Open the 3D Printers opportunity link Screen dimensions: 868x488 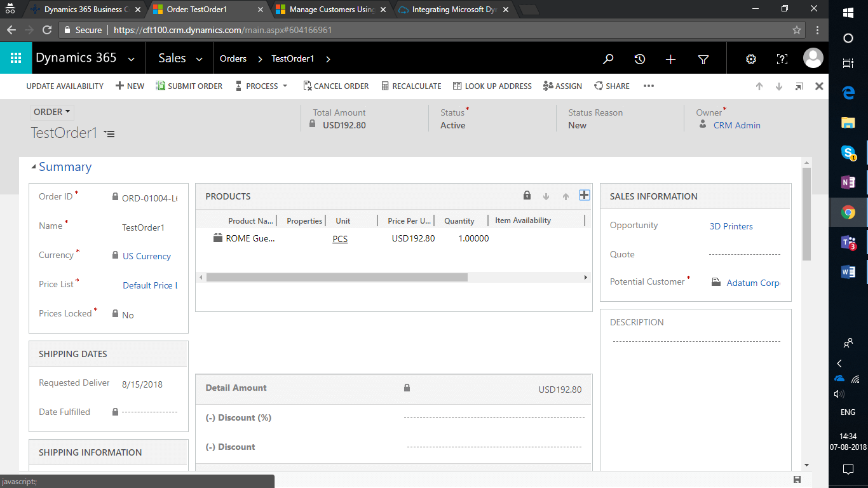pos(731,226)
